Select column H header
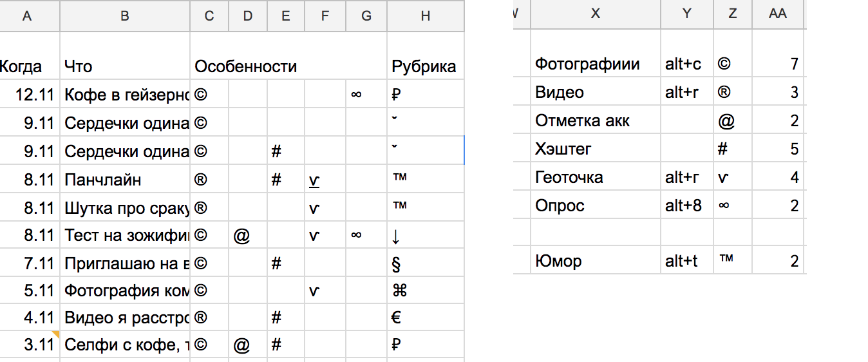Viewport: 868px width, 362px height. (x=425, y=16)
